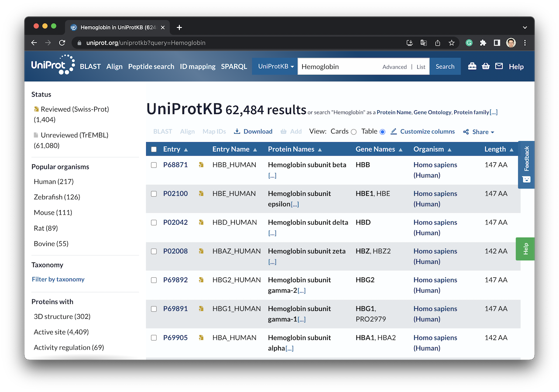Open the UniProtKB database dropdown
This screenshot has width=559, height=392.
[x=275, y=66]
